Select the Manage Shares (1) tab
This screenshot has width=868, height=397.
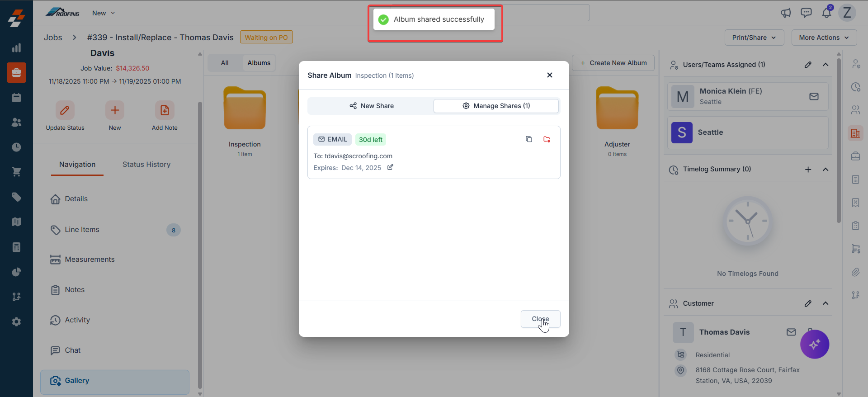click(496, 106)
